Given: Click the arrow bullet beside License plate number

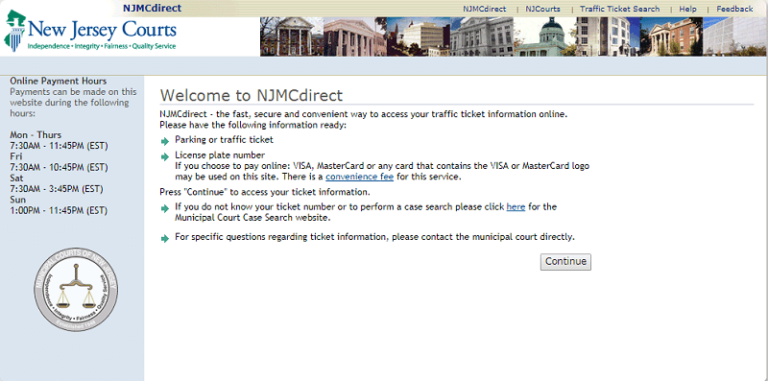Looking at the screenshot, I should (x=165, y=157).
